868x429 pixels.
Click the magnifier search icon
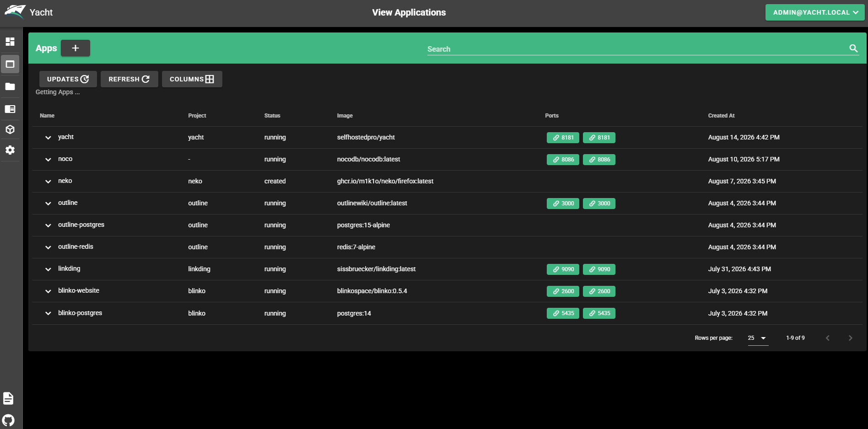tap(853, 48)
